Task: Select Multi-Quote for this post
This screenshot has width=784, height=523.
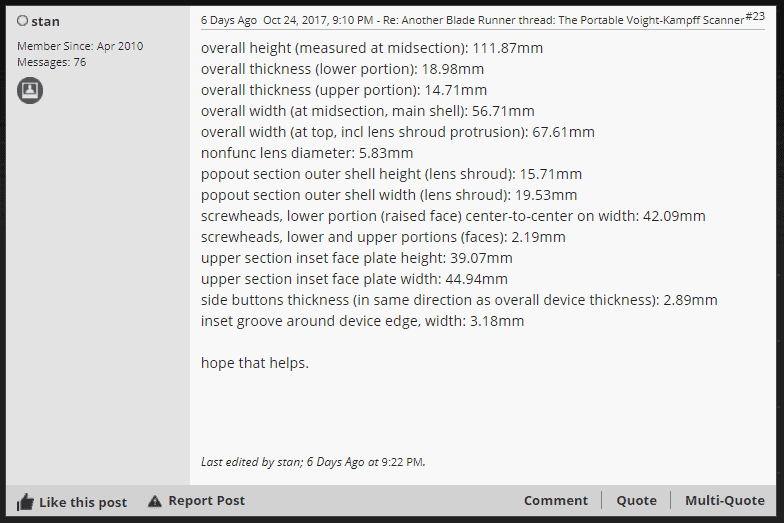Action: pyautogui.click(x=724, y=501)
